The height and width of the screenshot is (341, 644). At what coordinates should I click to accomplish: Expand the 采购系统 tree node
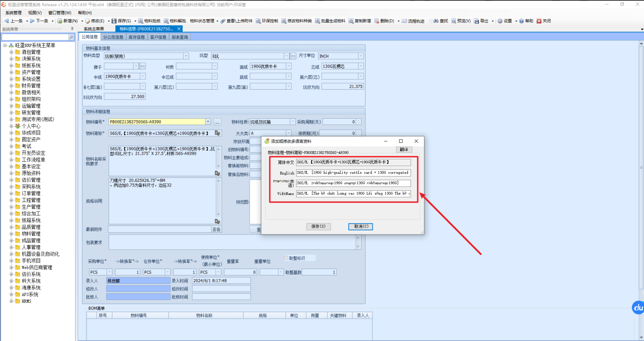(11, 187)
